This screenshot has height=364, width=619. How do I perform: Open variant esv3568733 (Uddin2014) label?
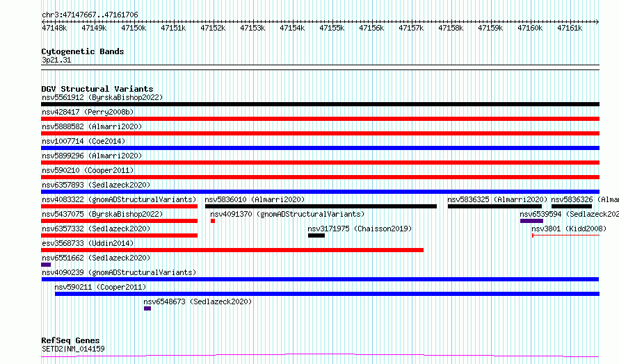point(88,243)
